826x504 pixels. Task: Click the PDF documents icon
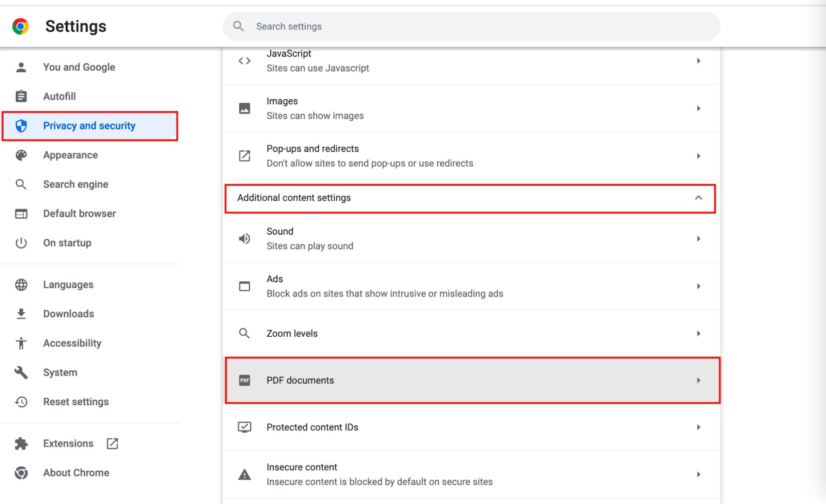[245, 380]
